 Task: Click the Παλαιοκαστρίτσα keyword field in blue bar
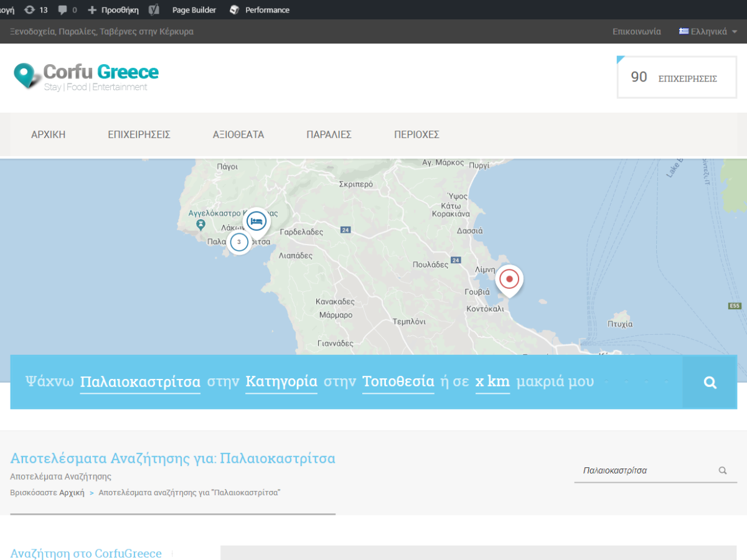tap(140, 382)
